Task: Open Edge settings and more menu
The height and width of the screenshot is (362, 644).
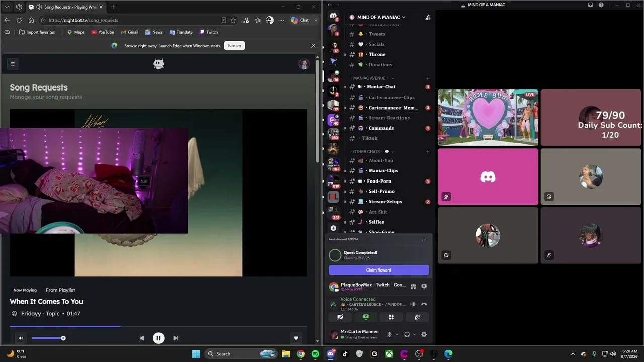Action: tap(281, 20)
